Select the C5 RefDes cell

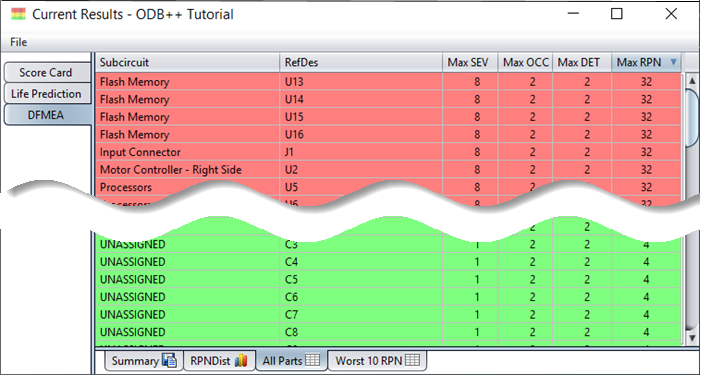(x=361, y=279)
